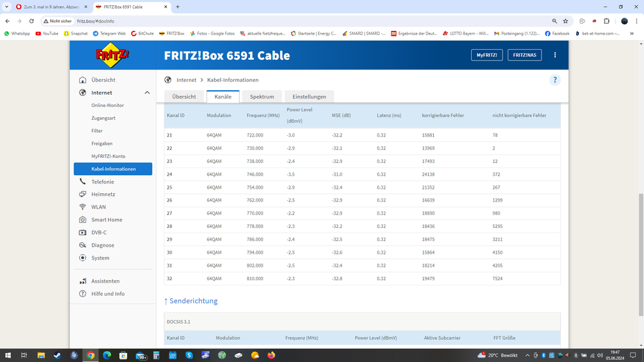
Task: Switch to the Einstellungen tab
Action: tap(309, 97)
